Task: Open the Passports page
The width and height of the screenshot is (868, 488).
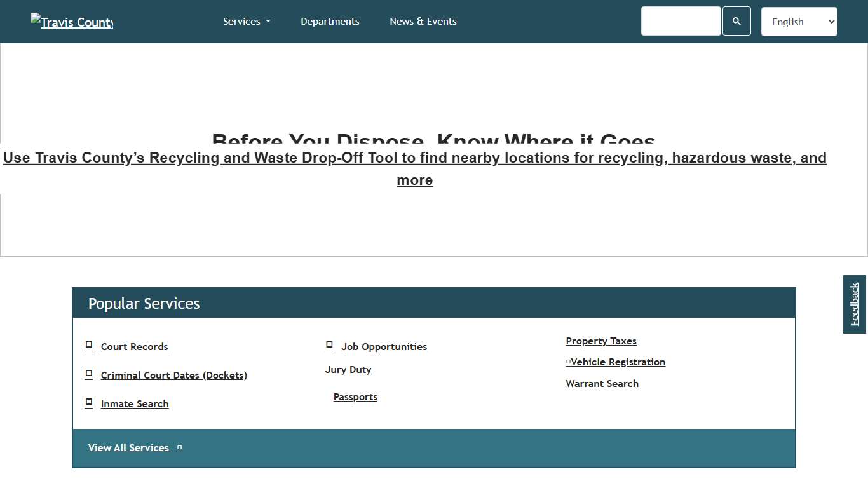Action: [355, 396]
